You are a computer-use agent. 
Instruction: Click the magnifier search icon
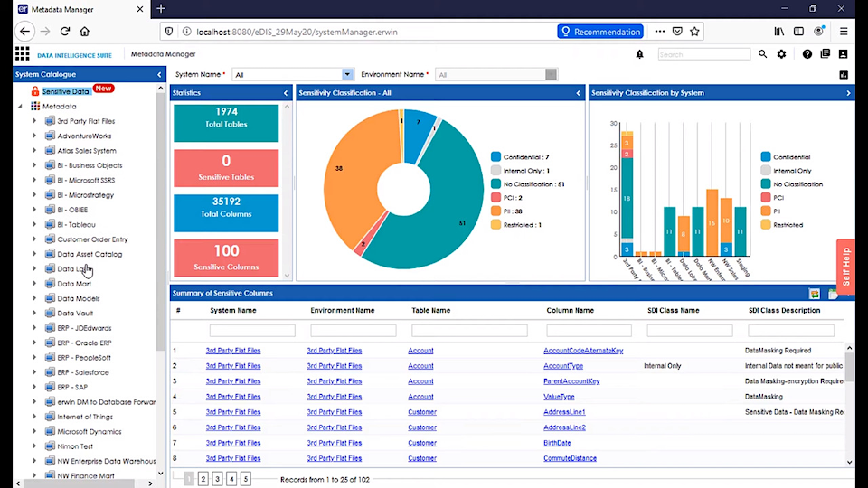763,54
